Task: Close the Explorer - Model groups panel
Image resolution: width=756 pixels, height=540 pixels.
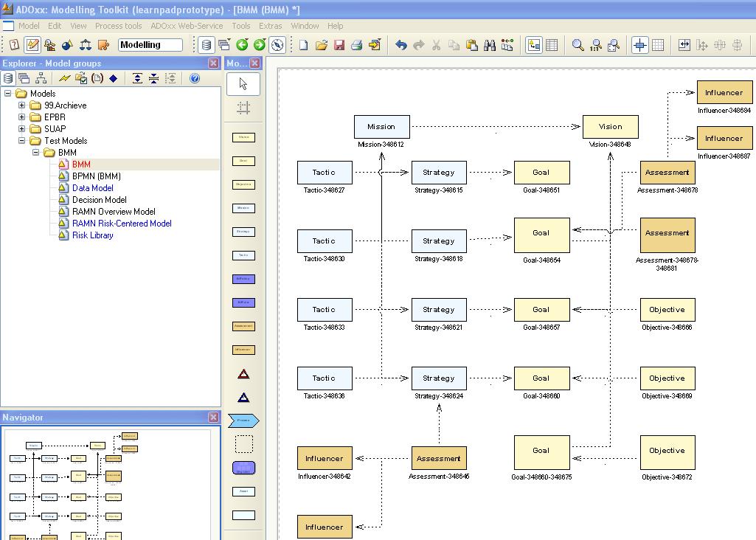Action: pos(214,63)
